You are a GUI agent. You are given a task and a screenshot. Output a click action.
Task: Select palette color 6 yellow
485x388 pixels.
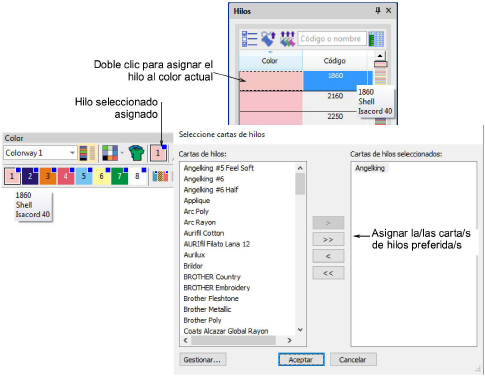102,176
